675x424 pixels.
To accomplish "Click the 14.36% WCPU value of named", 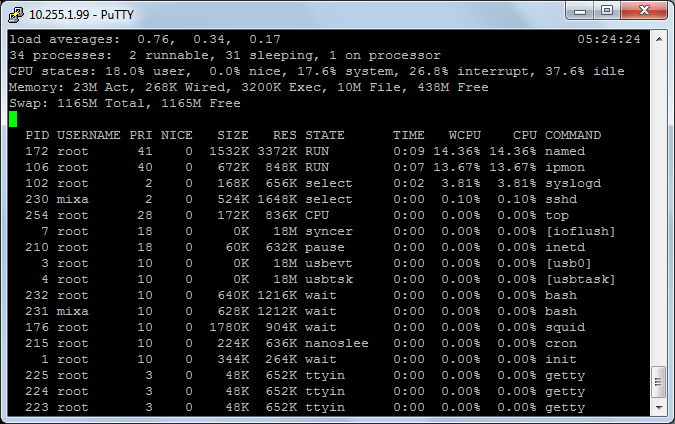I will pyautogui.click(x=457, y=152).
